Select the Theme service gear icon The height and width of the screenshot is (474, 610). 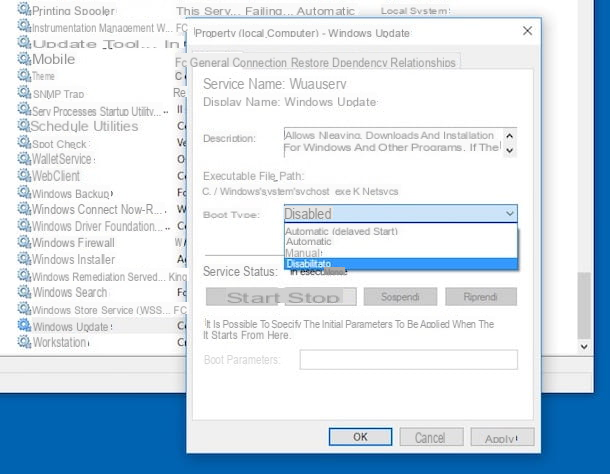coord(24,75)
